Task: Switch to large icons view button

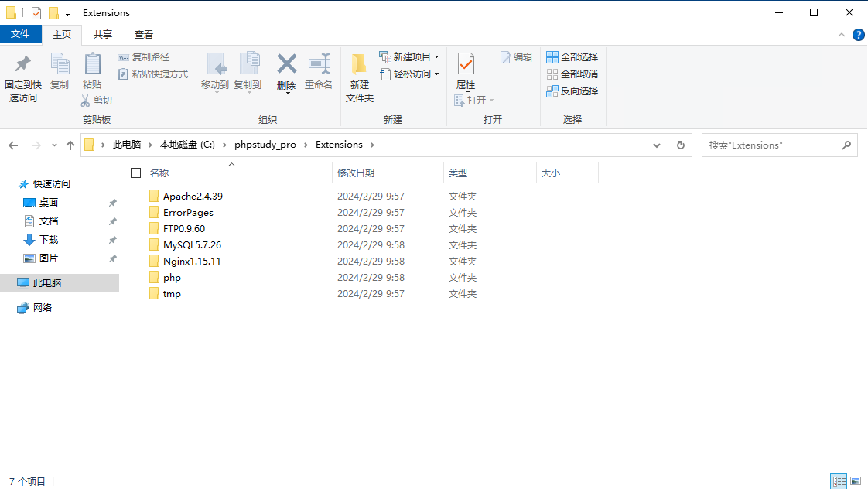Action: [856, 481]
